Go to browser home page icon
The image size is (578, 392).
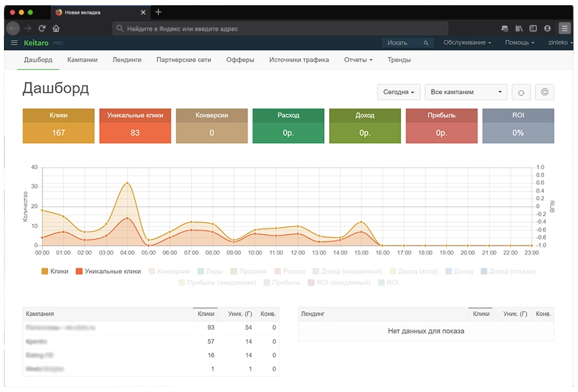(x=56, y=29)
